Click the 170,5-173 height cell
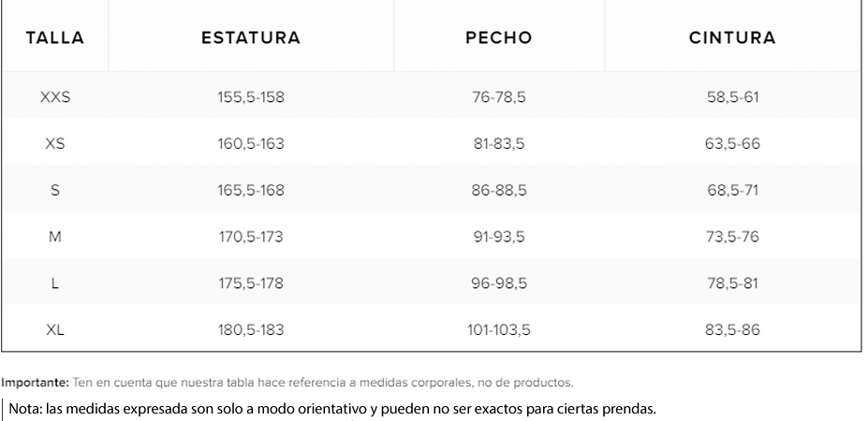Image resolution: width=868 pixels, height=421 pixels. click(251, 237)
